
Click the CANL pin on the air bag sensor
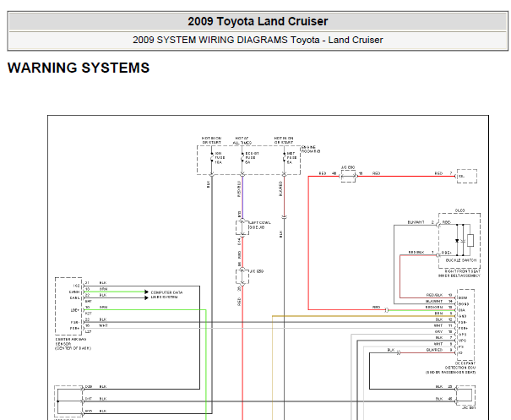pos(74,298)
